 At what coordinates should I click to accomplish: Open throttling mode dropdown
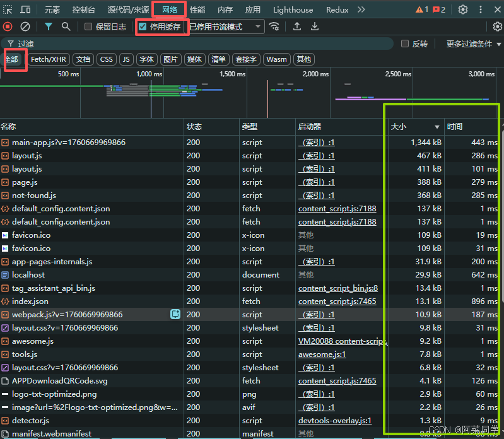(226, 26)
